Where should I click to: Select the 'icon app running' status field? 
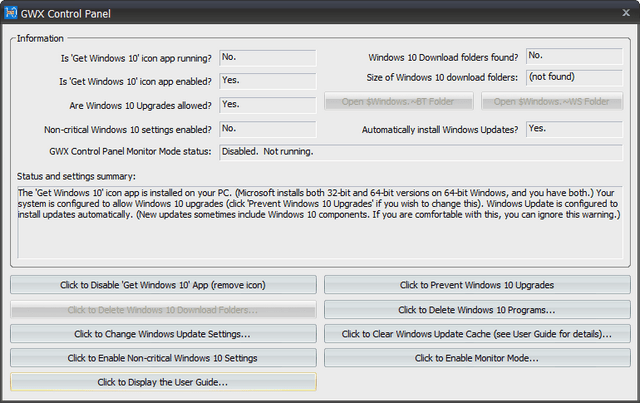268,58
